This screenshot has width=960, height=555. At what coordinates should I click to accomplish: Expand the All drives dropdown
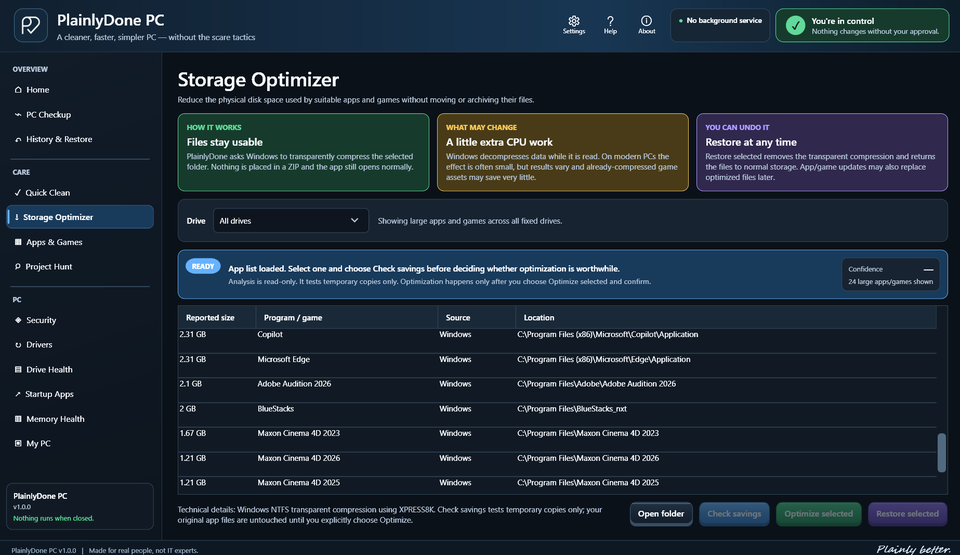click(291, 221)
